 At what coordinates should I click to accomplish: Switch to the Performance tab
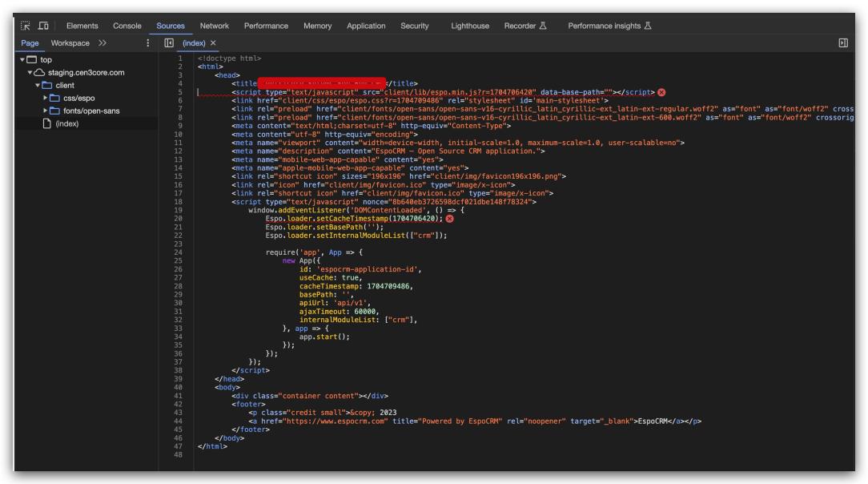pyautogui.click(x=266, y=26)
